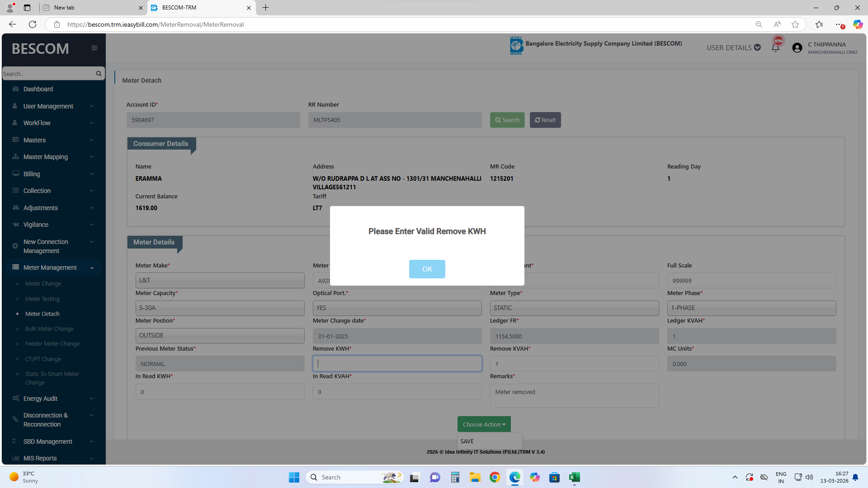Open the USER DETAILS dropdown
868x488 pixels.
coord(733,47)
